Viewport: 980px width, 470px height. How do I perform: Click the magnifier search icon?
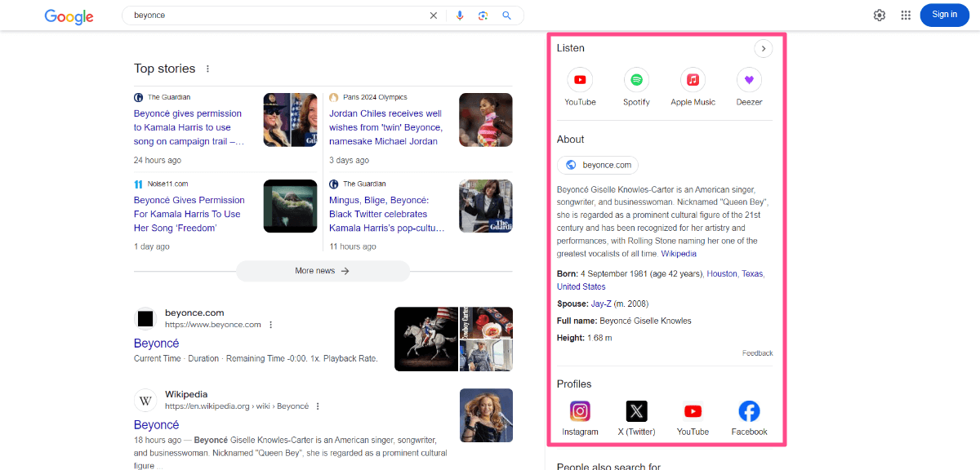click(x=506, y=16)
